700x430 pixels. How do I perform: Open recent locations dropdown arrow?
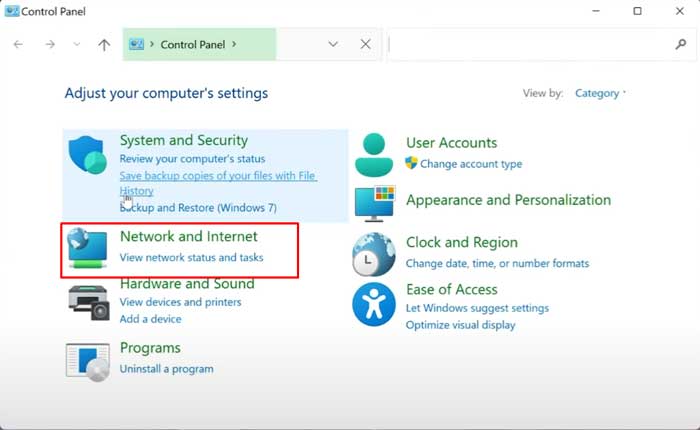(77, 45)
